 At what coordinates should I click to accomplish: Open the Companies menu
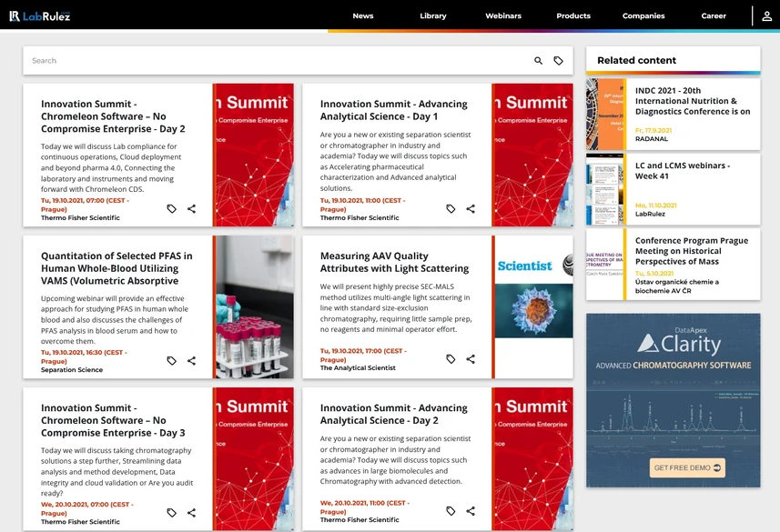coord(643,15)
